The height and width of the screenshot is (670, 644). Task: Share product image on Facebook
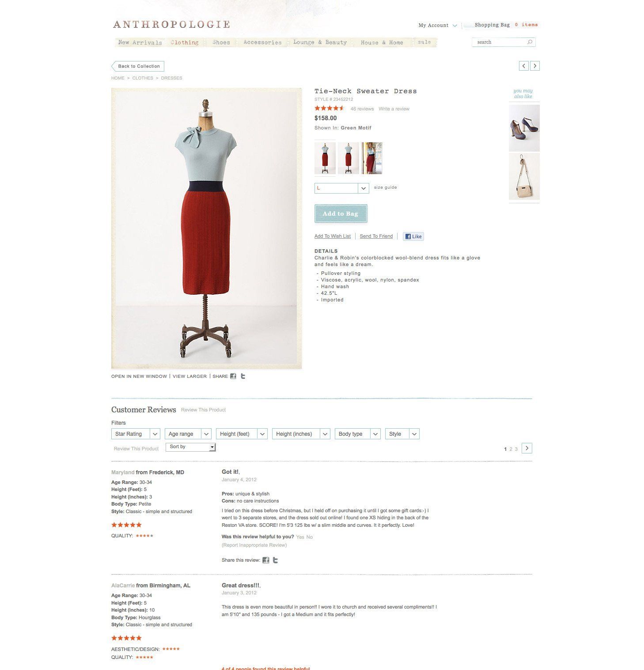(233, 376)
